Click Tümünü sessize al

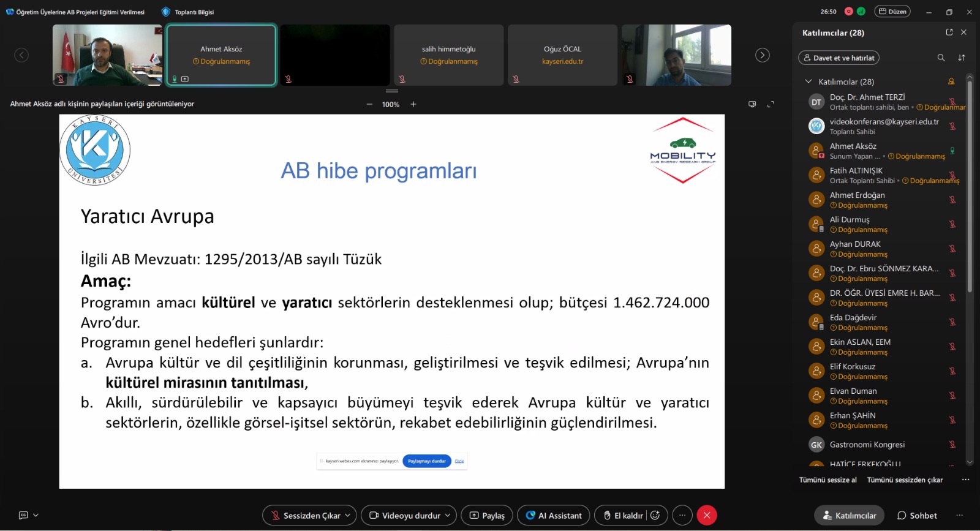(827, 480)
